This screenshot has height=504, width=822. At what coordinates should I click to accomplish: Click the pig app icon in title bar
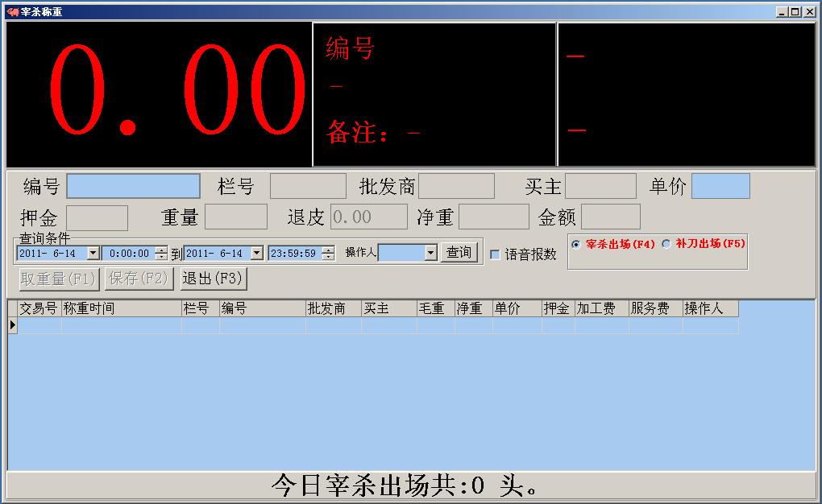(12, 12)
